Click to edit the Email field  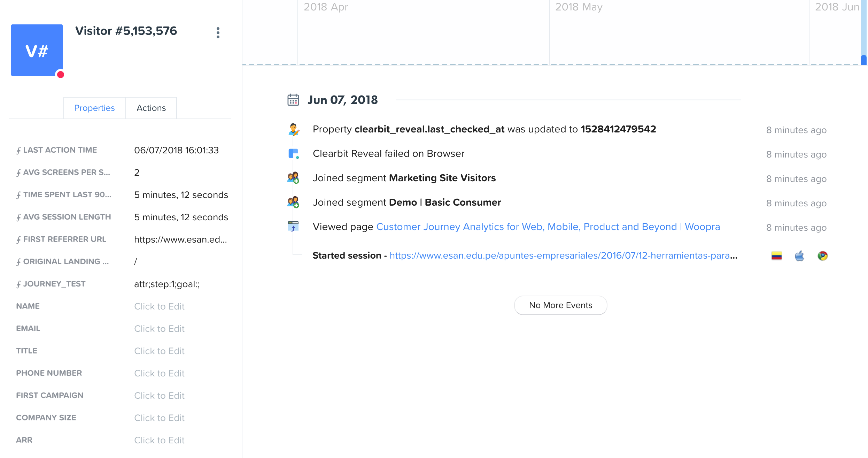[x=159, y=329]
